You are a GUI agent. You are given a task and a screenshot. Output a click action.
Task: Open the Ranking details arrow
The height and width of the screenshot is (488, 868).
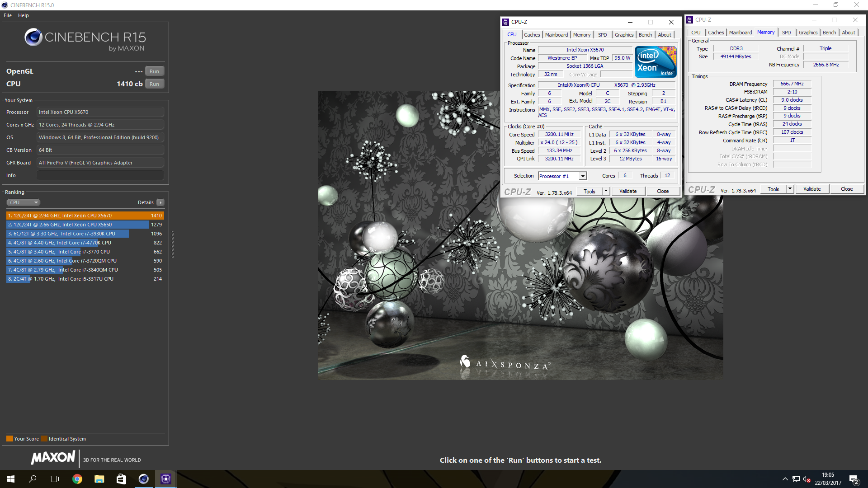(x=160, y=202)
